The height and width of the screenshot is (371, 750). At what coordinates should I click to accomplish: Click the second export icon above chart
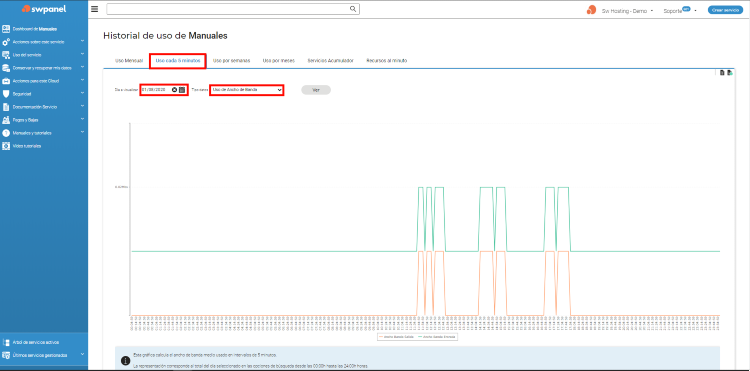[729, 73]
